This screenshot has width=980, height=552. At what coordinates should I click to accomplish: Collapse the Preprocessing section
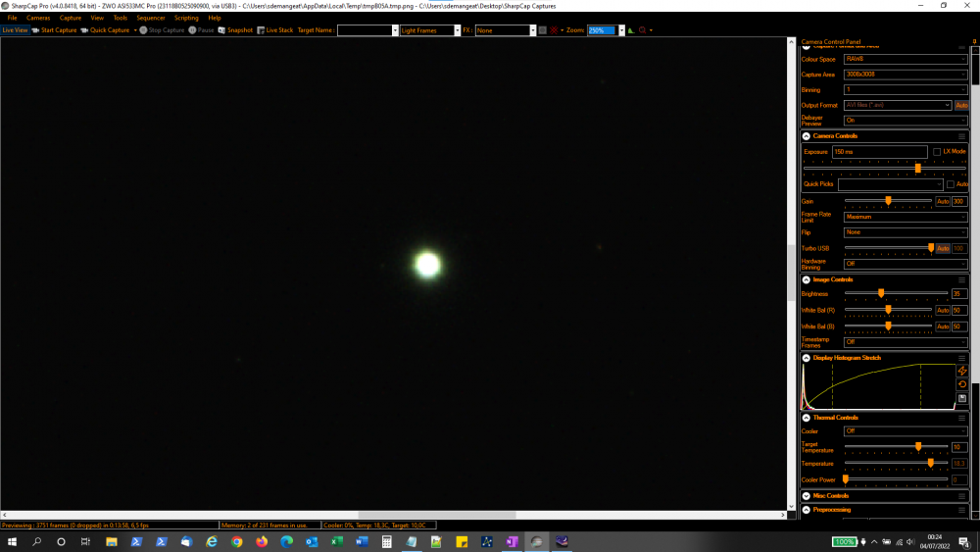click(807, 510)
